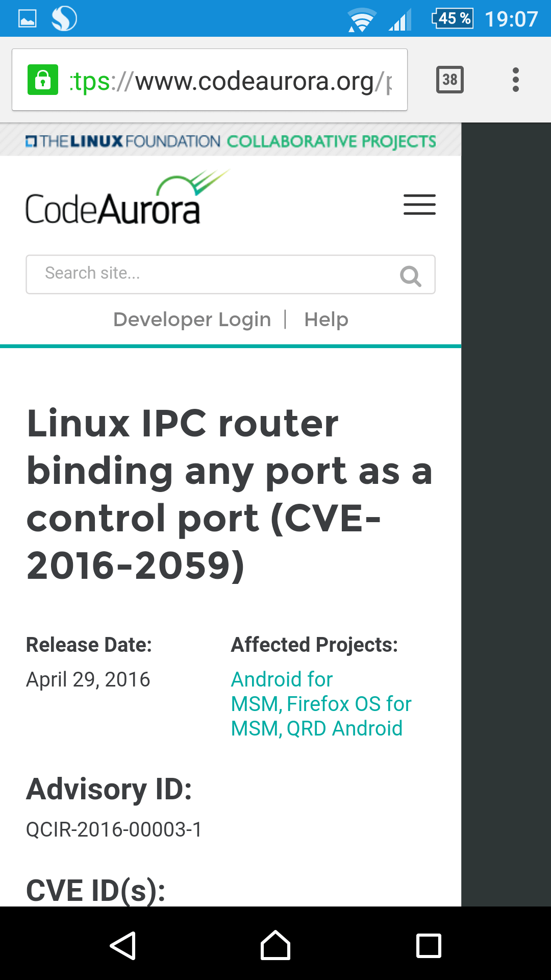The height and width of the screenshot is (980, 551).
Task: Open the browser three-dot overflow menu
Action: (x=516, y=80)
